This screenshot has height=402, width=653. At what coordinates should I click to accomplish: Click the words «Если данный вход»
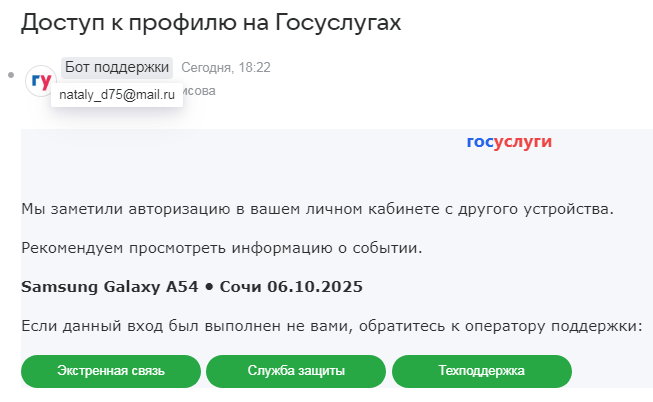click(x=87, y=326)
